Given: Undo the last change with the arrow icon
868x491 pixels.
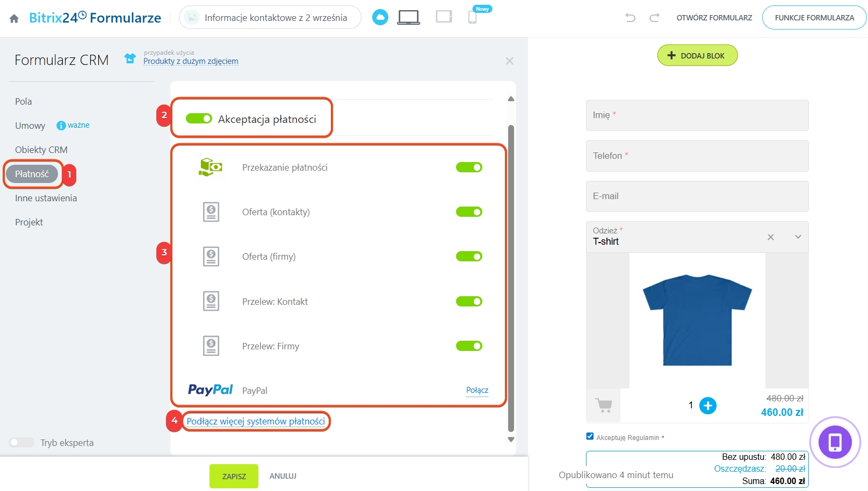Looking at the screenshot, I should [x=631, y=18].
